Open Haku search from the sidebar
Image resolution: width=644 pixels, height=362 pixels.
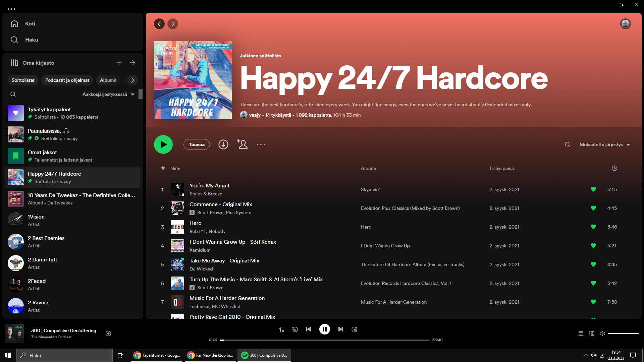(x=31, y=40)
